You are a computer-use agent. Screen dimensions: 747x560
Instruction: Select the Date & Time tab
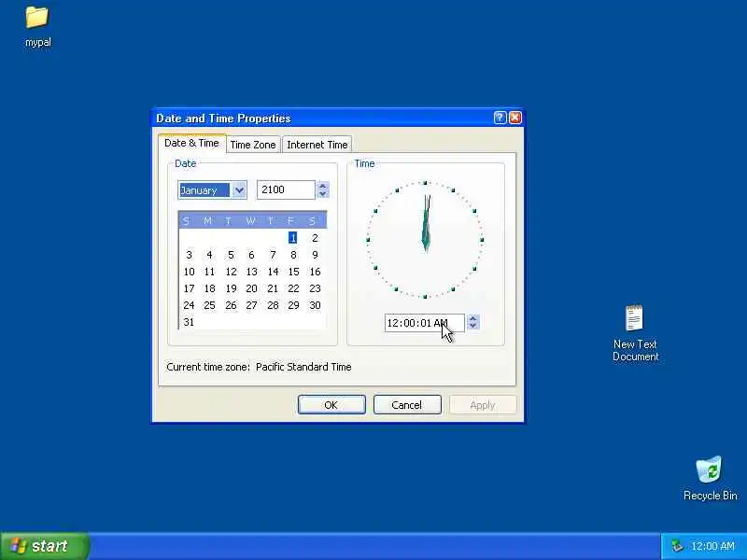[191, 143]
